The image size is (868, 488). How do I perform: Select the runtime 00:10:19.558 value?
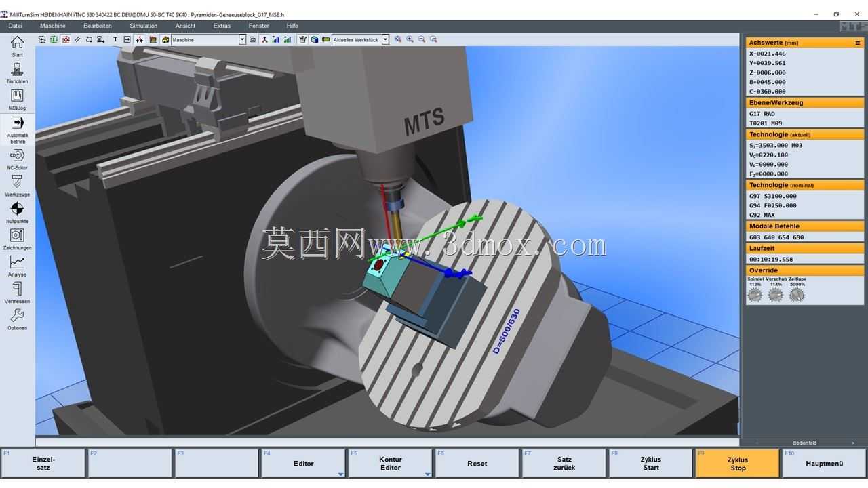[770, 260]
